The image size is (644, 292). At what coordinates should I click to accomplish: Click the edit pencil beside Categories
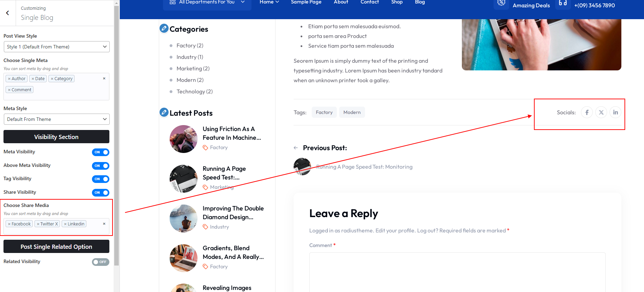[x=164, y=28]
